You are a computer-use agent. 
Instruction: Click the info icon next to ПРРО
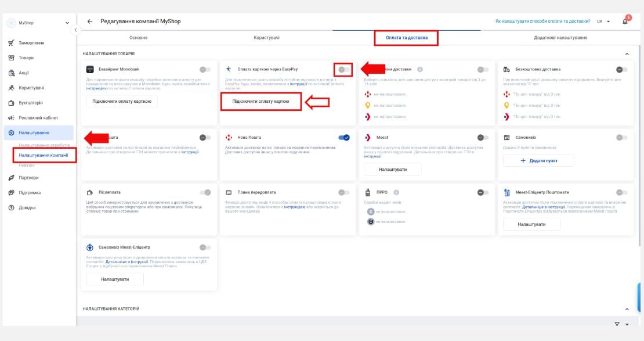point(396,192)
